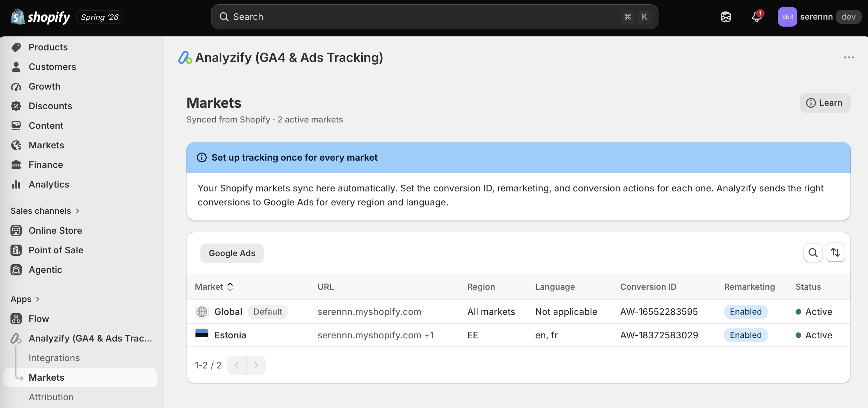The image size is (868, 408).
Task: Click the Agentic channel icon
Action: pyautogui.click(x=16, y=270)
